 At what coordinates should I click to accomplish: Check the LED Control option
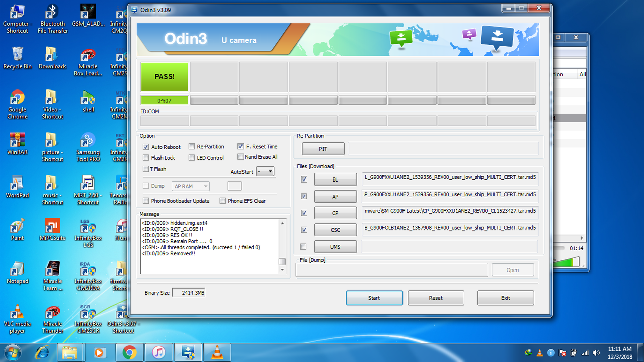192,158
